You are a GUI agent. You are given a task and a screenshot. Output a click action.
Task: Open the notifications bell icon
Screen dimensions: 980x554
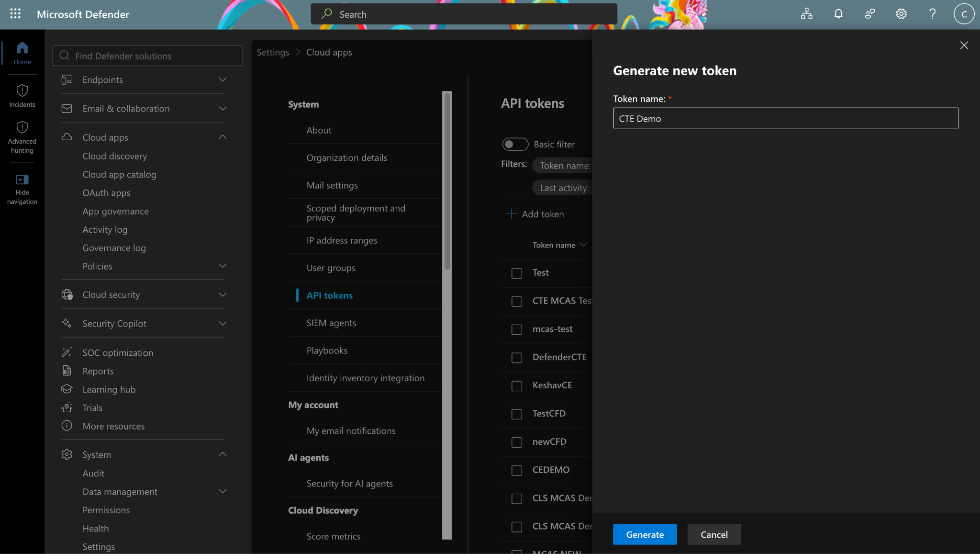(x=838, y=14)
